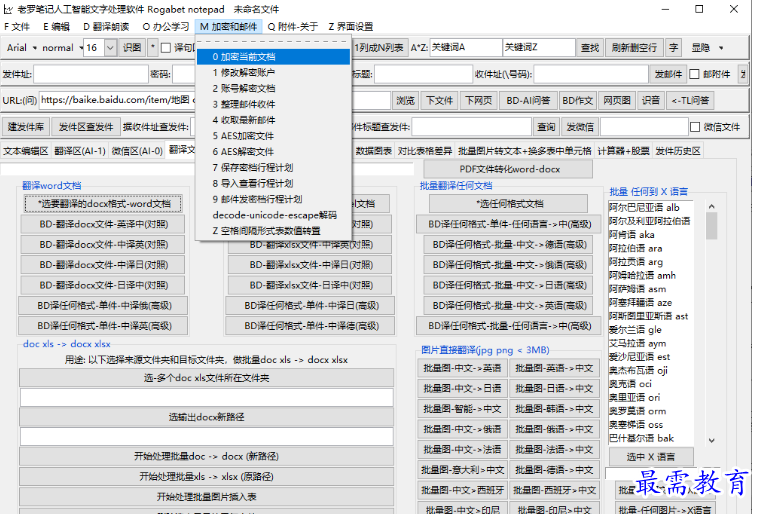
Task: Click the 关键词Z input field
Action: click(x=538, y=47)
